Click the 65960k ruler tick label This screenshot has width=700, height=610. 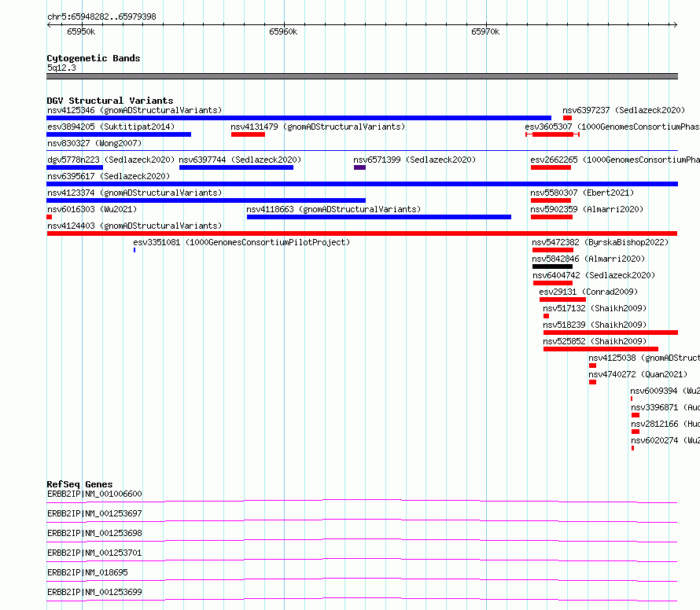click(x=283, y=31)
